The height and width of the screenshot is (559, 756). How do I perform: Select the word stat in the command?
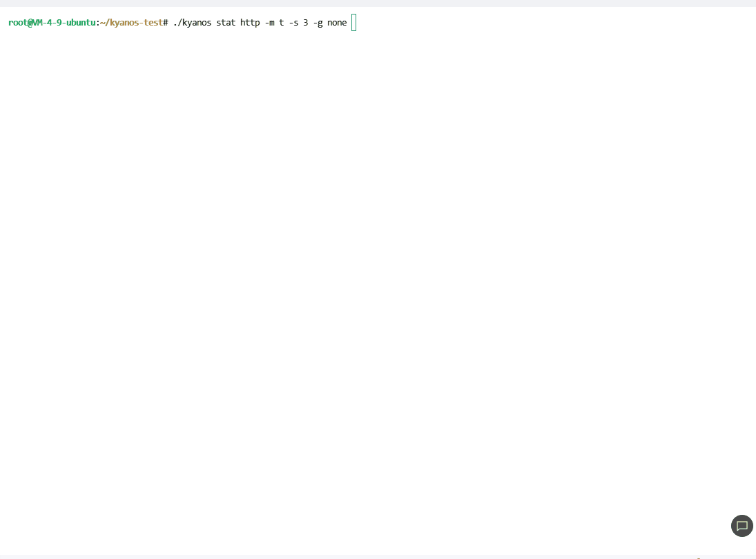226,22
